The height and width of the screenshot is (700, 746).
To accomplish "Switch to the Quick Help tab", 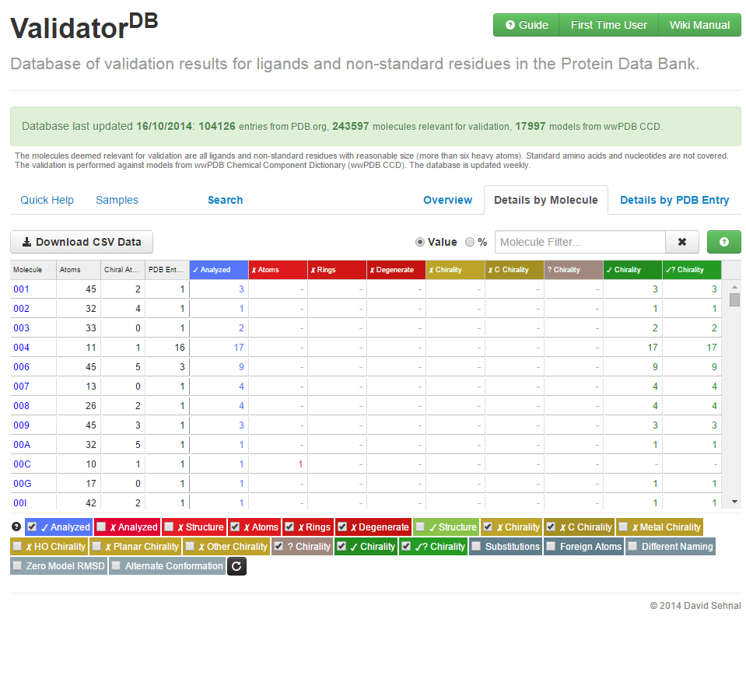I will (x=47, y=200).
